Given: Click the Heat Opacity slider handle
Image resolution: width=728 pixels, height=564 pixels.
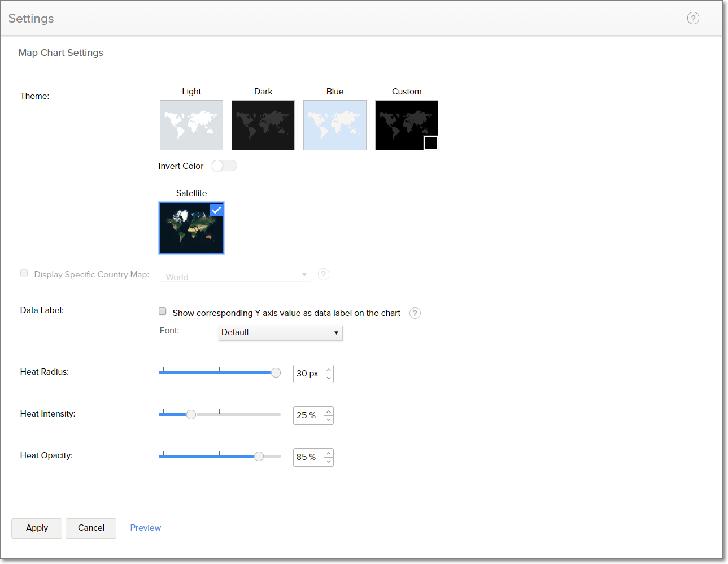Looking at the screenshot, I should [x=259, y=456].
